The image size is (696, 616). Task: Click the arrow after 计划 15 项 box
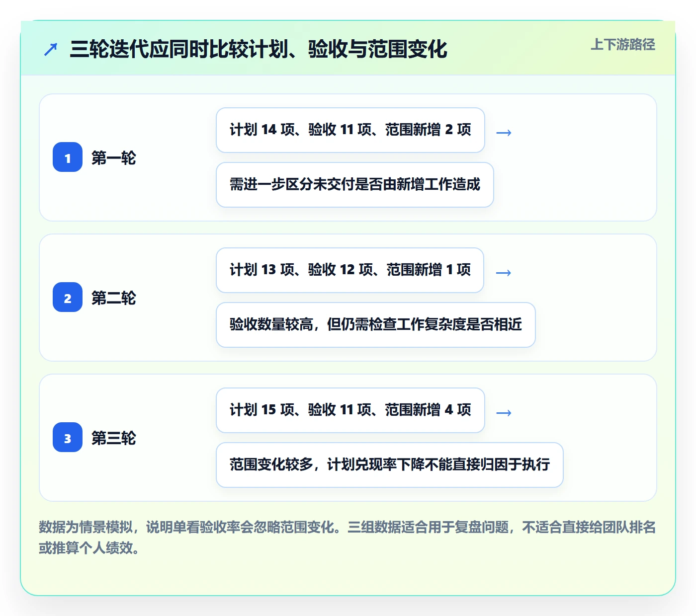point(504,412)
